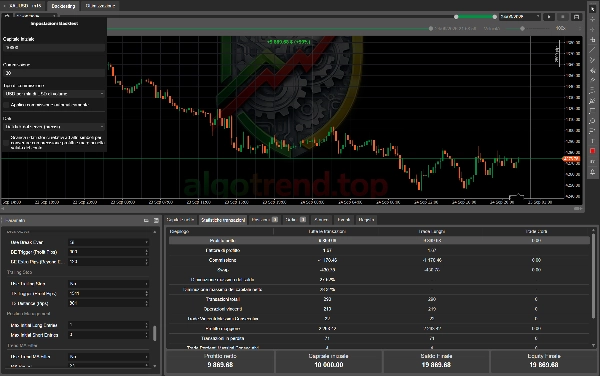Image resolution: width=600 pixels, height=376 pixels.
Task: Open the backtest date dropdown beside play button
Action: 520,17
